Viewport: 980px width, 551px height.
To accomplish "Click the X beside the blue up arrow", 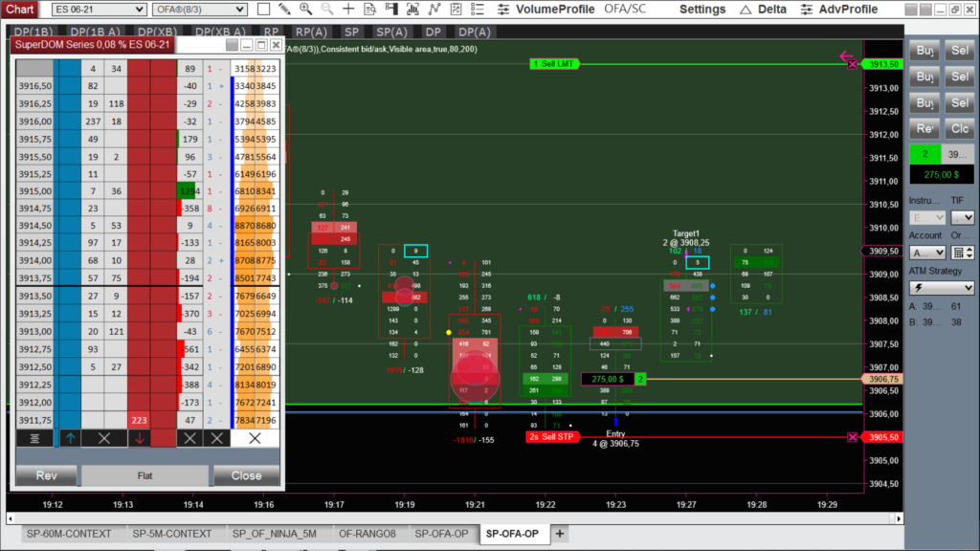I will coord(104,438).
